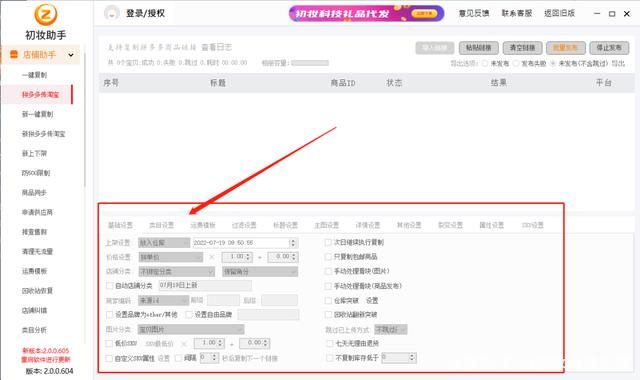Screen dimensions: 640x380
Task: Open 联系客服 customer service link
Action: click(x=517, y=13)
